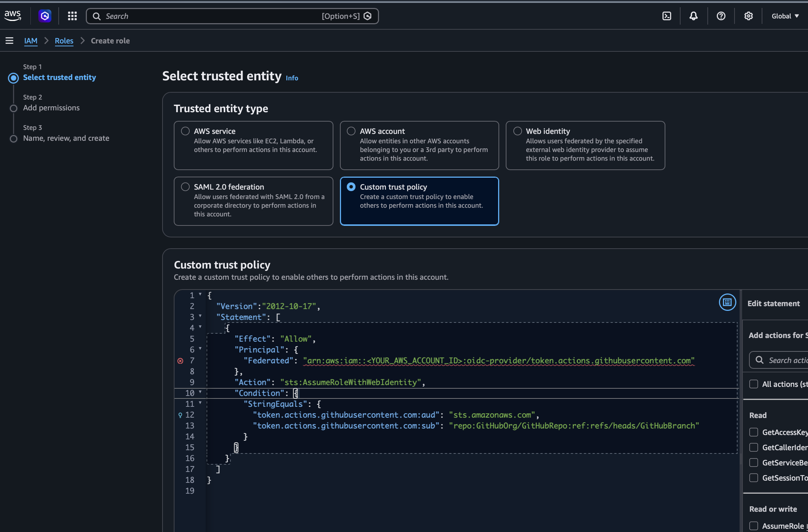Image resolution: width=808 pixels, height=532 pixels.
Task: Check the All actions checkbox
Action: [754, 384]
